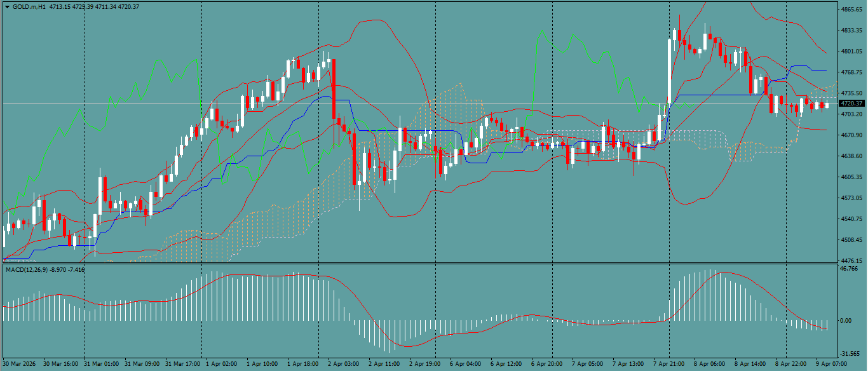The height and width of the screenshot is (371, 868).
Task: Select the tall bullish candle near 7 Apr 21:00
Action: pos(668,70)
